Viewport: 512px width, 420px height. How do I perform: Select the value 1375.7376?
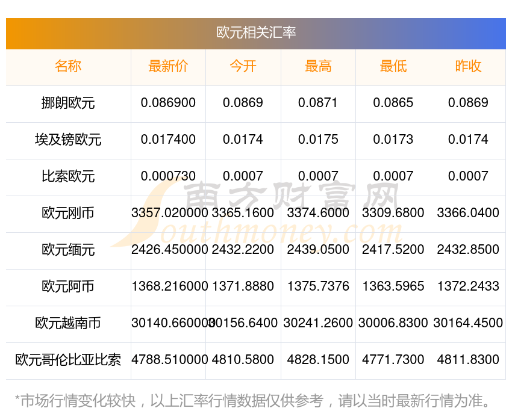click(318, 286)
